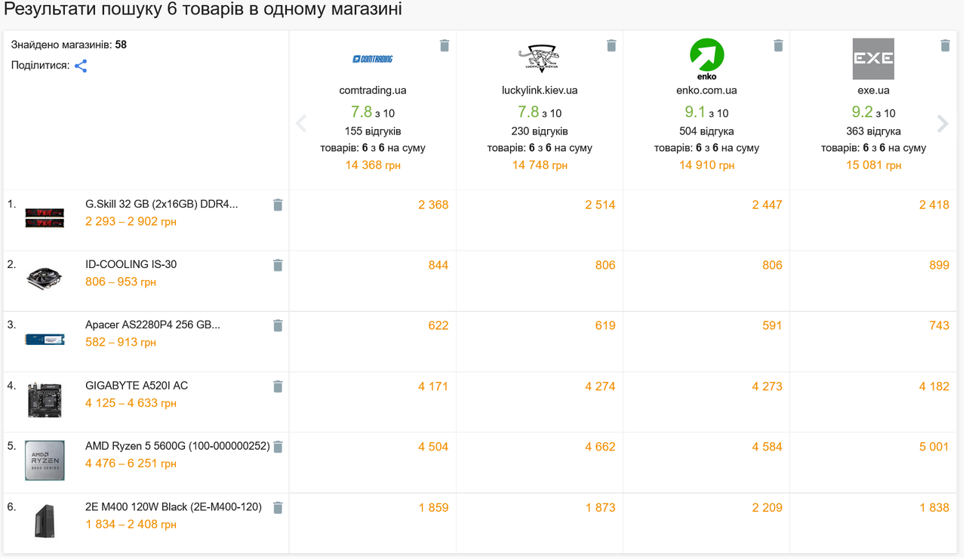Viewport: 966px width, 560px height.
Task: Remove enko.com.ua store with trash icon
Action: (x=778, y=46)
